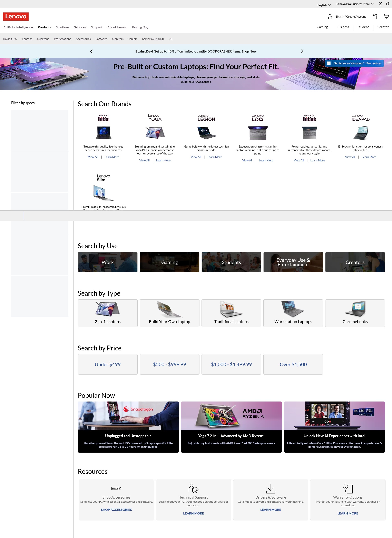Viewport: 392px width, 538px height.
Task: Select the Workstation Laptops type card
Action: pyautogui.click(x=293, y=313)
